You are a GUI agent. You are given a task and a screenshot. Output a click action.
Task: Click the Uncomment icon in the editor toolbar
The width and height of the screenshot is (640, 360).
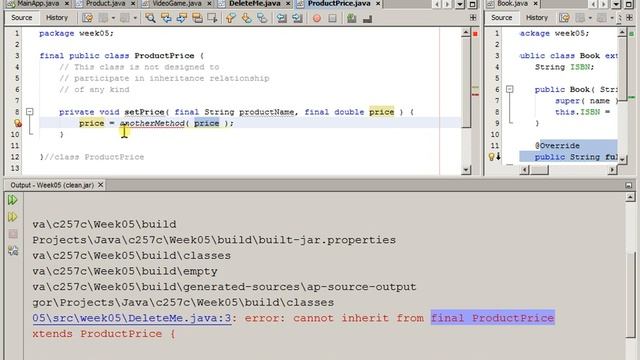[x=367, y=18]
